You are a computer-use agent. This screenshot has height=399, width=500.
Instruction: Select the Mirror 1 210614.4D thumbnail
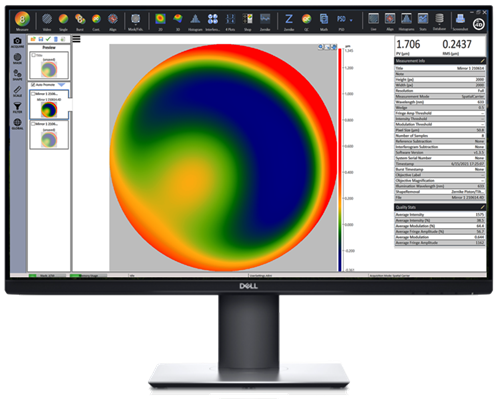tap(49, 104)
